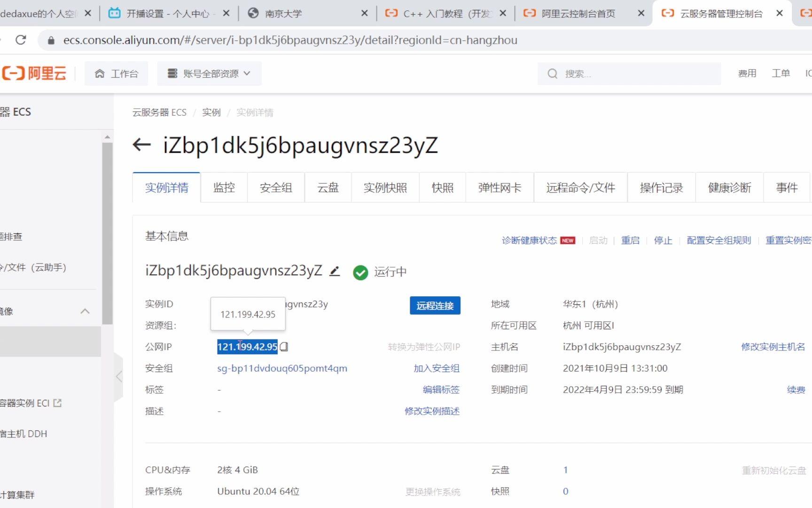
Task: Switch to the 云盘 tab
Action: pyautogui.click(x=328, y=188)
